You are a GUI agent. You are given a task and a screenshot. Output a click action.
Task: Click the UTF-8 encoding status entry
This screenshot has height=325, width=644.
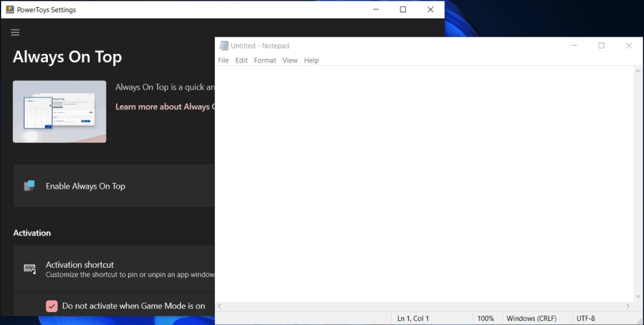[586, 319]
